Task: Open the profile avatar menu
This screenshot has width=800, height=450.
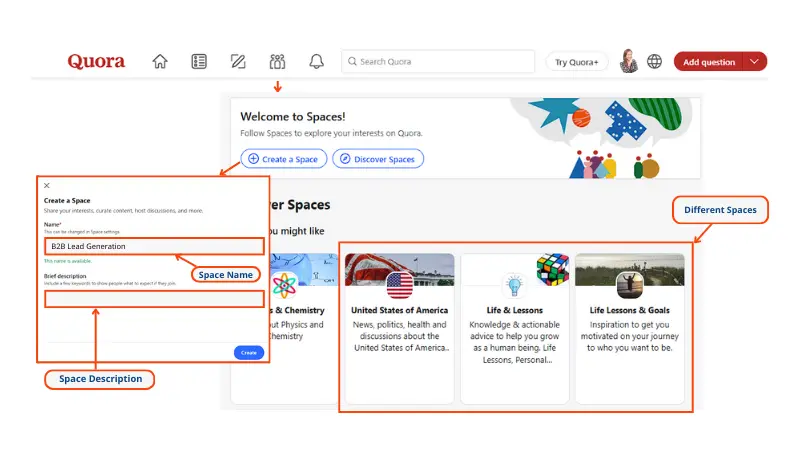Action: 629,61
